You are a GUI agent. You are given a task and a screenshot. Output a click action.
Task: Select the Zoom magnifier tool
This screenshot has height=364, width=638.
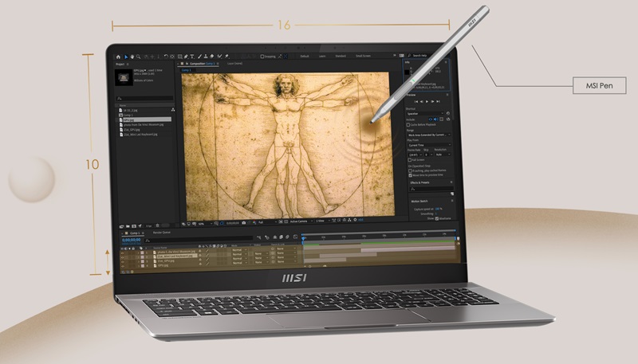[138, 57]
